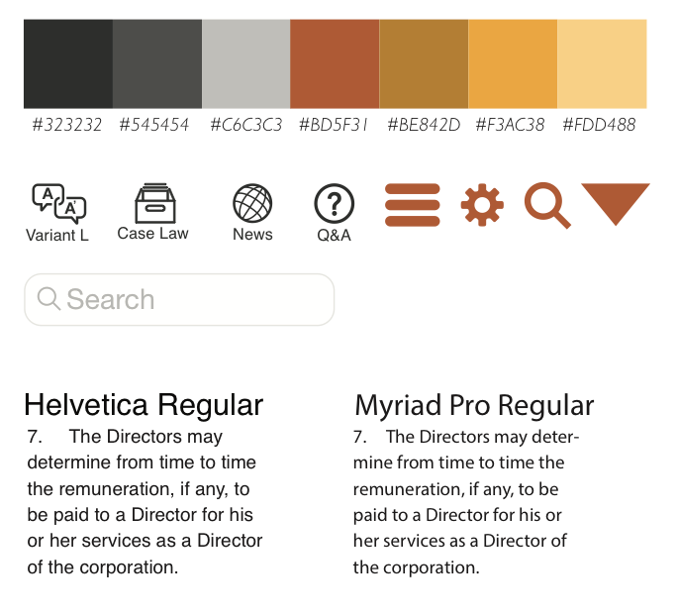Pick the #FDD488 pale yellow swatch

click(602, 63)
